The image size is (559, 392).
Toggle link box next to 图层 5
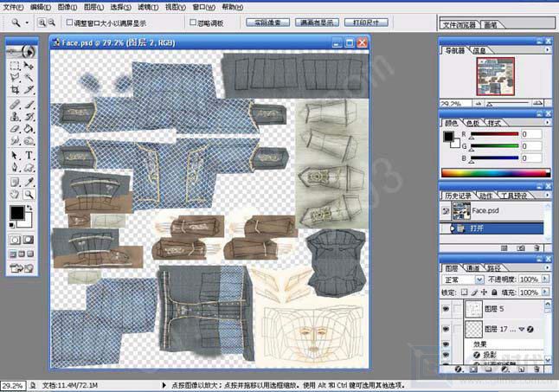[x=458, y=309]
